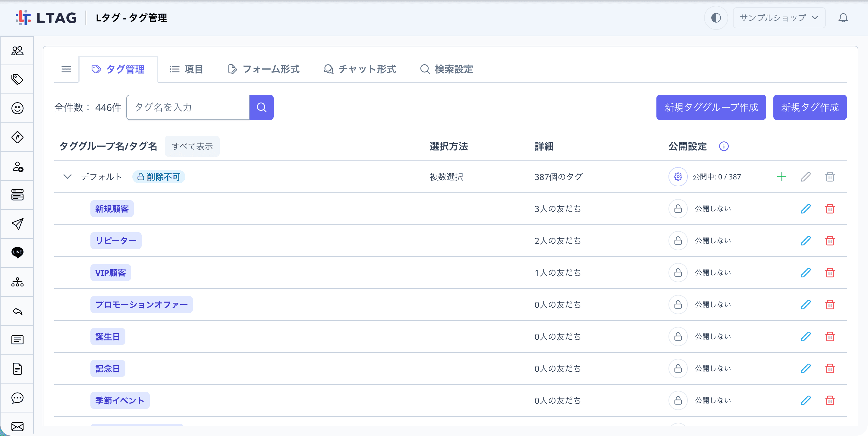Open the friends list sidebar icon
Screen dimensions: 868x436
(x=17, y=51)
